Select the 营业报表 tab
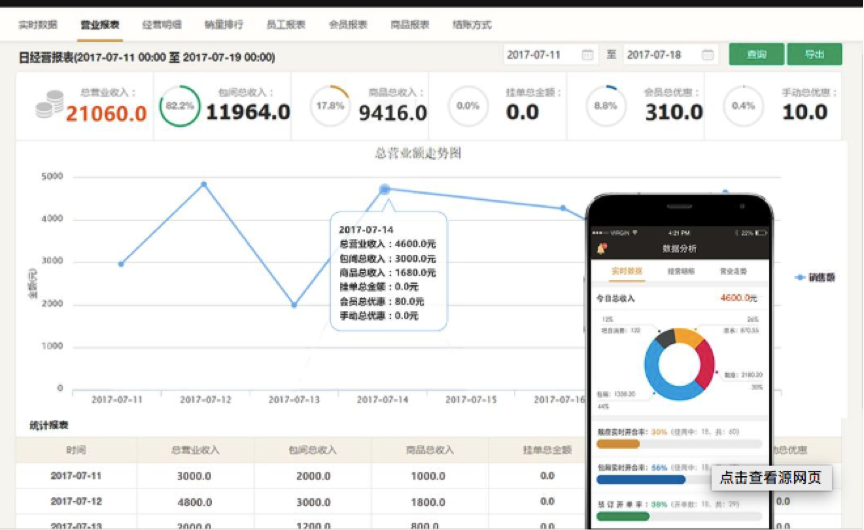Viewport: 864px width, 530px height. (100, 25)
